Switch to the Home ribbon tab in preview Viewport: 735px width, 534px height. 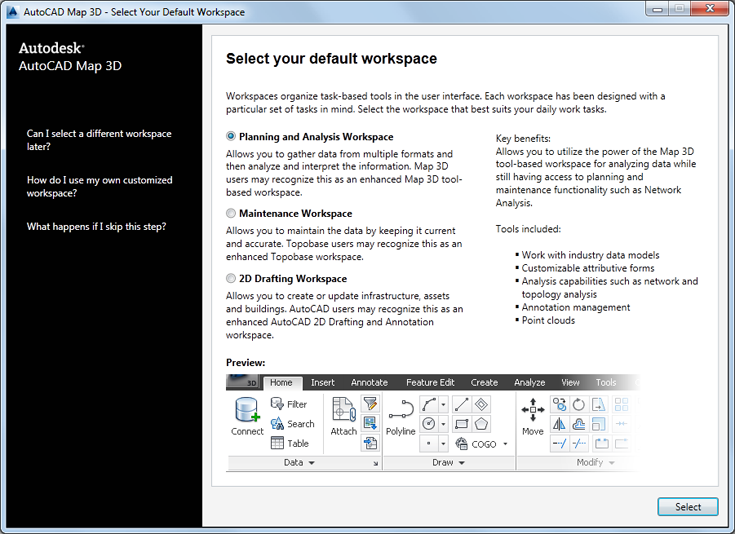(x=281, y=383)
